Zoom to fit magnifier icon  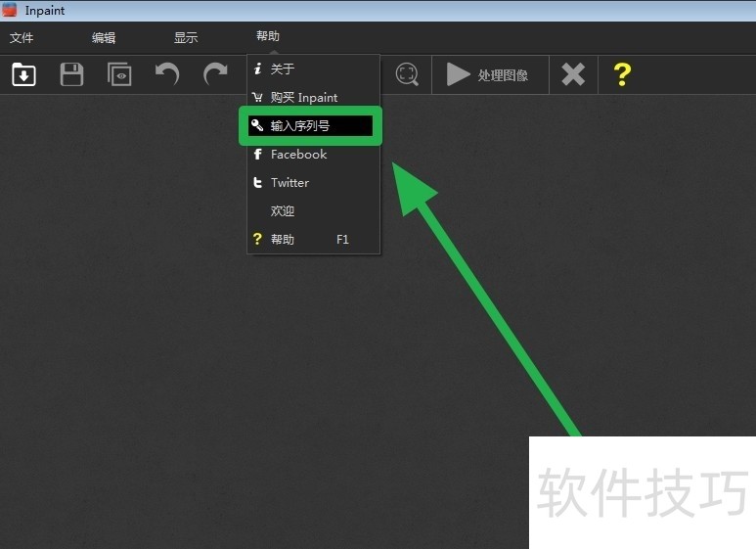407,74
